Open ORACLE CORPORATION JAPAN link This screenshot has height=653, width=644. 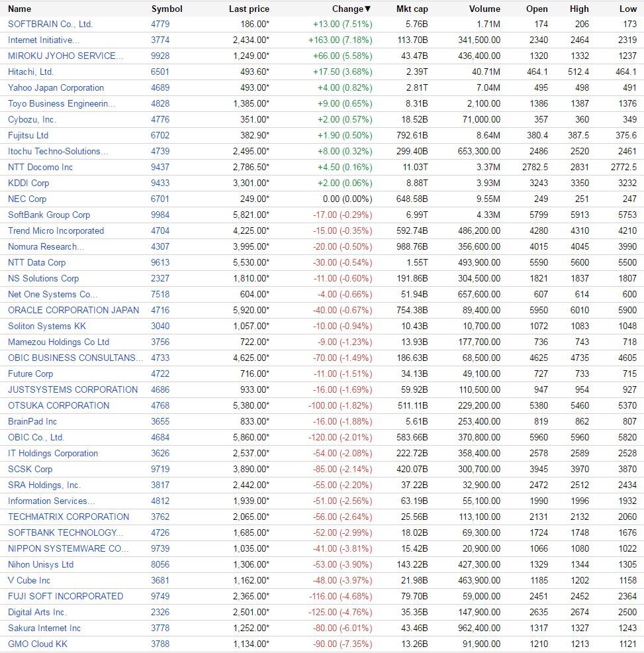[73, 310]
